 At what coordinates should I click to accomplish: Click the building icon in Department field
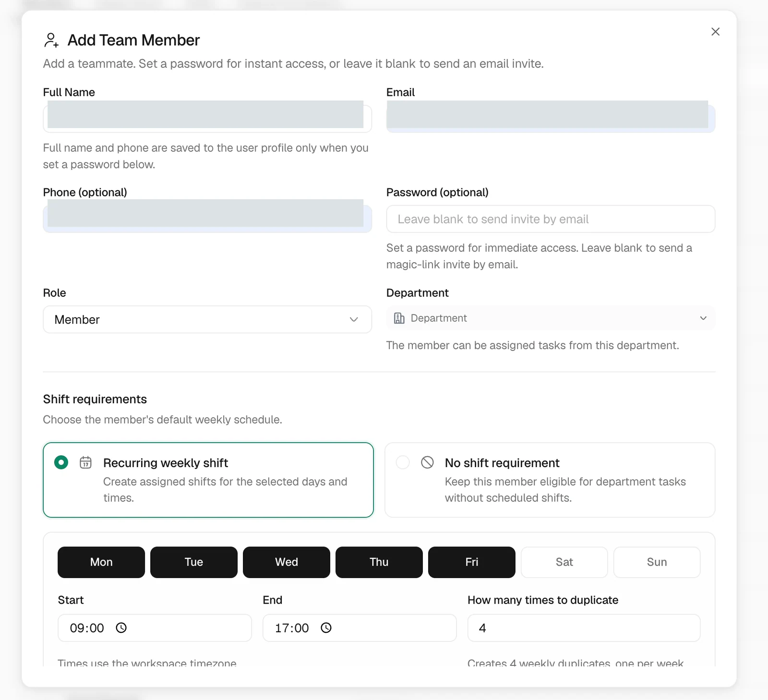pyautogui.click(x=399, y=318)
